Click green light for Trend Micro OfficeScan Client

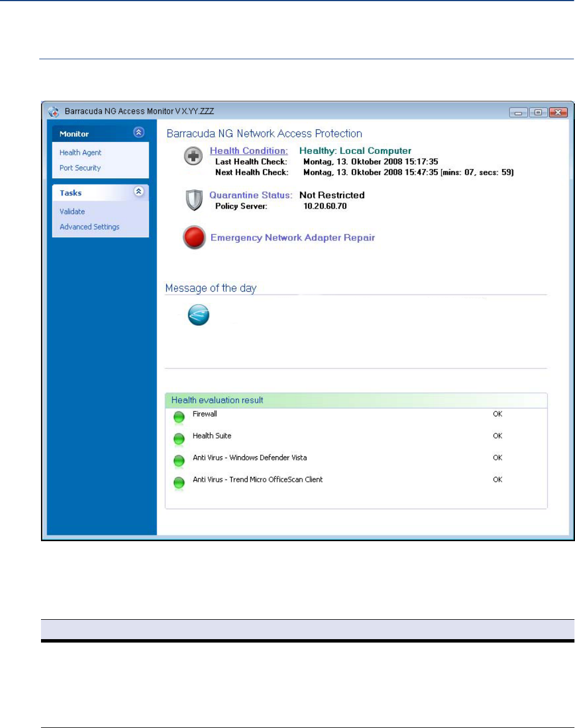179,483
